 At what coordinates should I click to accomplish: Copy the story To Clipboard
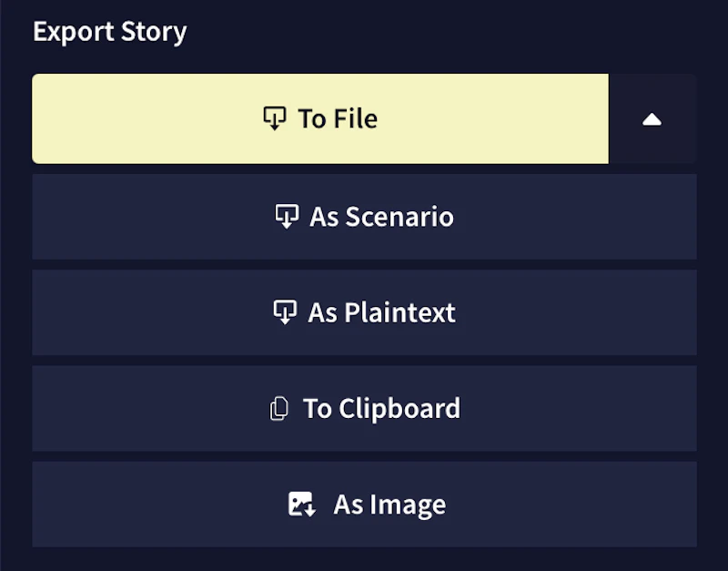pyautogui.click(x=364, y=408)
